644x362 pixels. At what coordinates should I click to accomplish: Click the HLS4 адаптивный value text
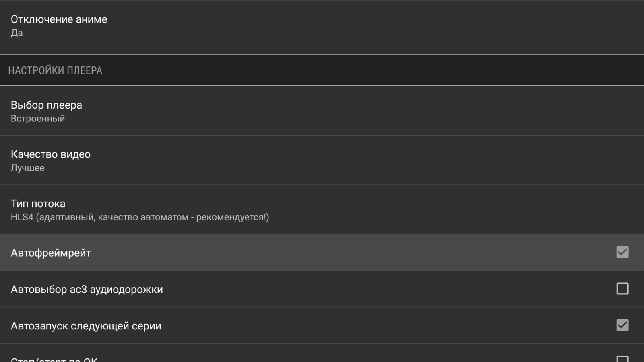pos(140,217)
